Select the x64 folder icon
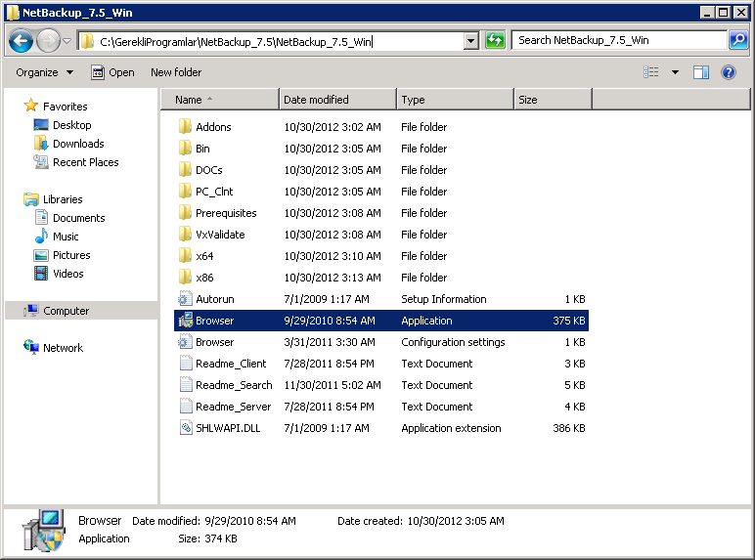The image size is (755, 560). point(185,255)
